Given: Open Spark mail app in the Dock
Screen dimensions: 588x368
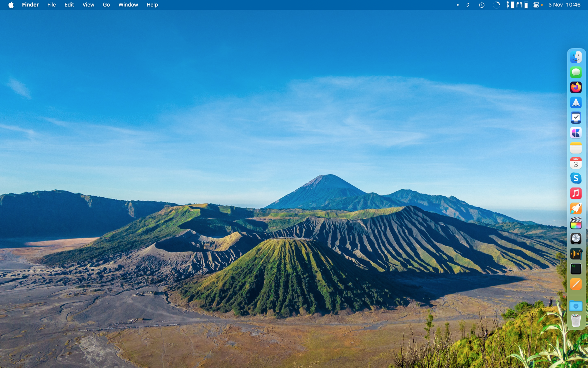Looking at the screenshot, I should click(x=576, y=102).
